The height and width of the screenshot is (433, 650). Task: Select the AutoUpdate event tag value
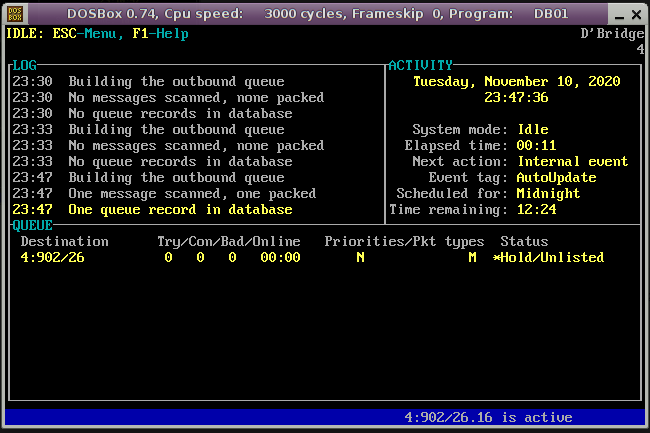(x=556, y=178)
